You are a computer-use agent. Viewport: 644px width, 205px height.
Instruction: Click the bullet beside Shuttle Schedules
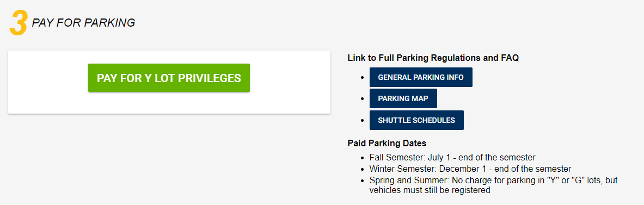pos(362,120)
